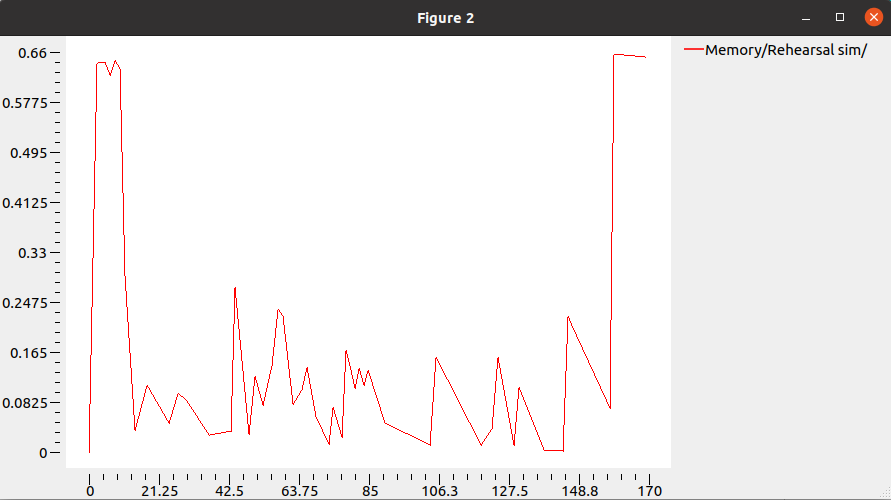Click the 170 x-axis tick label
891x500 pixels.
click(x=650, y=491)
